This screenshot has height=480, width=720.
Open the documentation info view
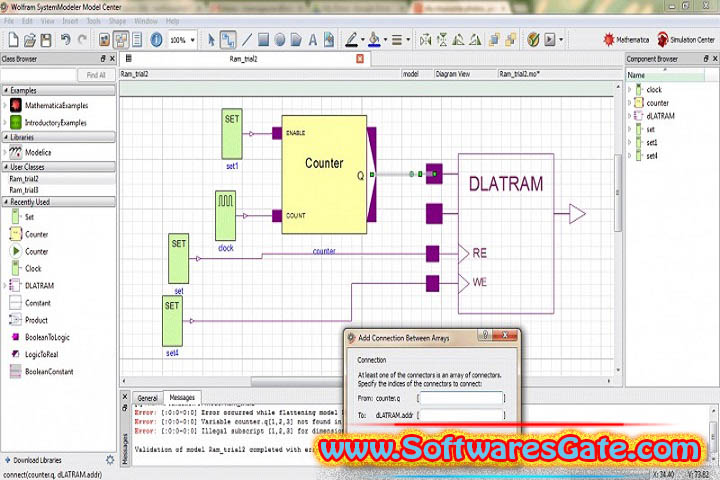tap(156, 40)
